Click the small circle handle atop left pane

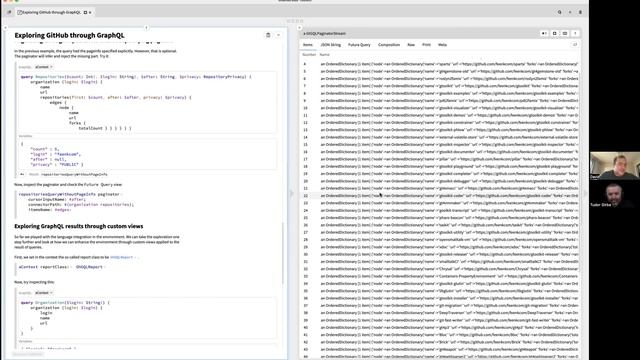pyautogui.click(x=146, y=28)
